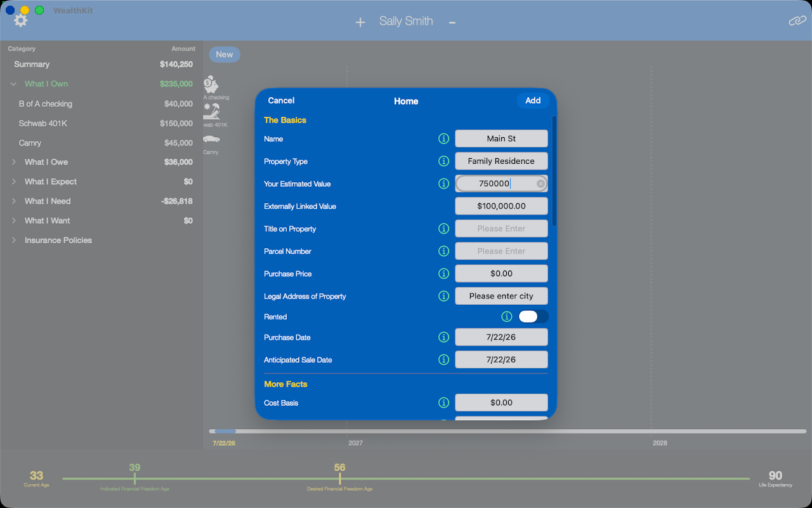Show info for Purchase Price
This screenshot has height=508, width=812.
pos(444,274)
